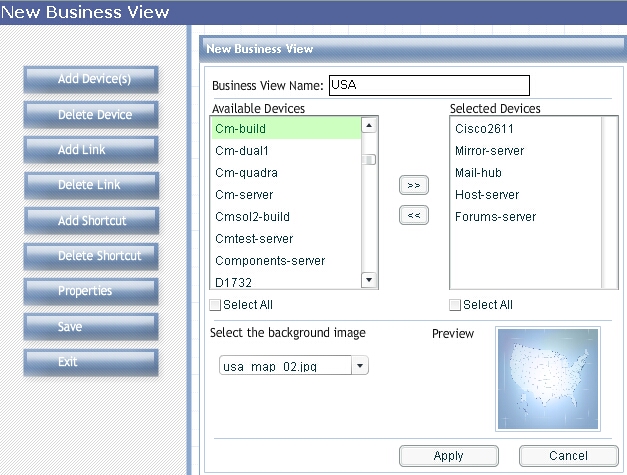Click the Delete Device button
The image size is (627, 475).
pyautogui.click(x=91, y=115)
